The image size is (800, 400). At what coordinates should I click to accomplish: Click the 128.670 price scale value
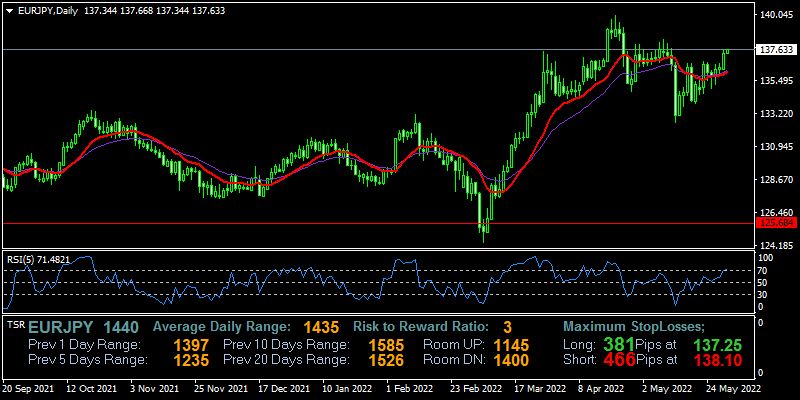(777, 180)
